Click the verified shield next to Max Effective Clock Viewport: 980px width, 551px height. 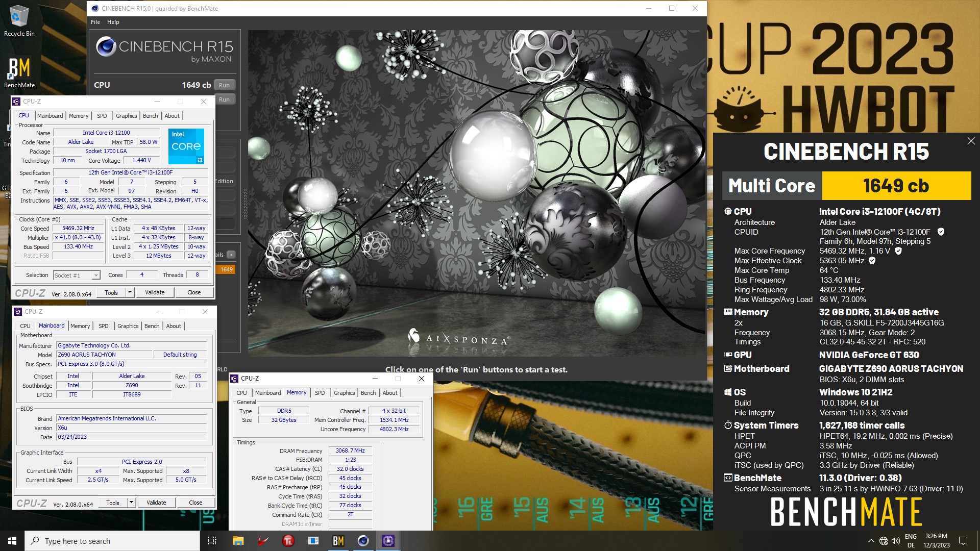click(x=872, y=261)
